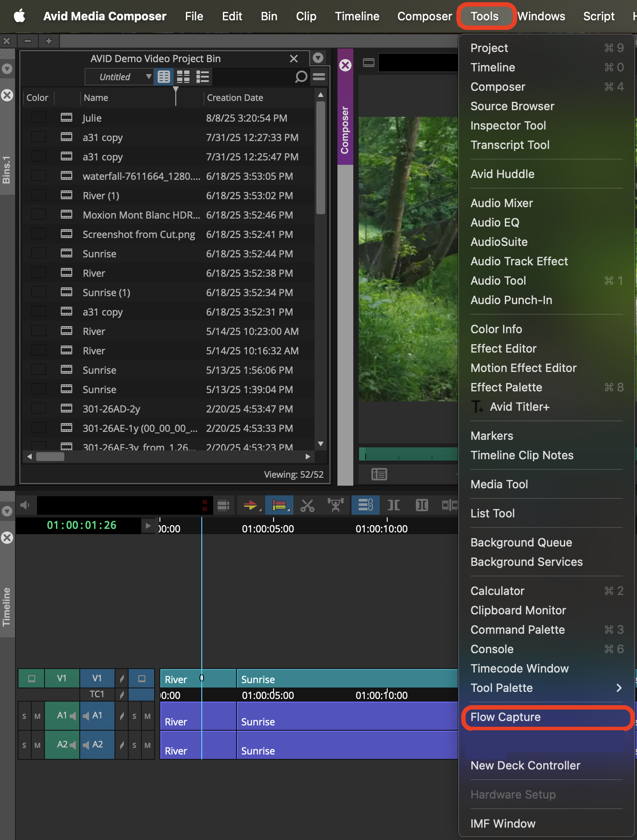Toggle the record V1 video monitor icon

141,679
